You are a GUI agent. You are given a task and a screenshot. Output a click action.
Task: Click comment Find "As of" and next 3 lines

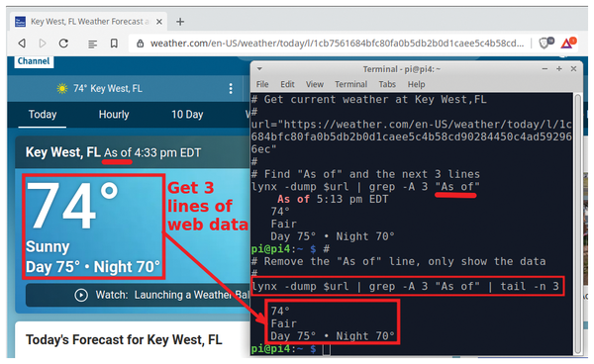pyautogui.click(x=365, y=174)
